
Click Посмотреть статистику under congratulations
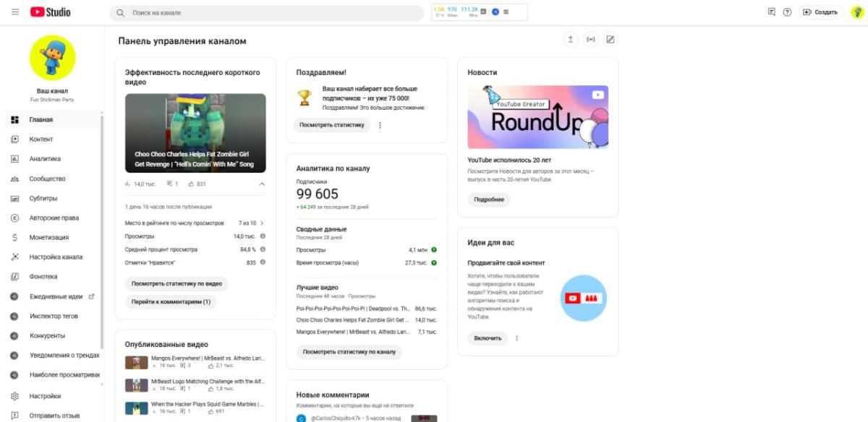331,125
